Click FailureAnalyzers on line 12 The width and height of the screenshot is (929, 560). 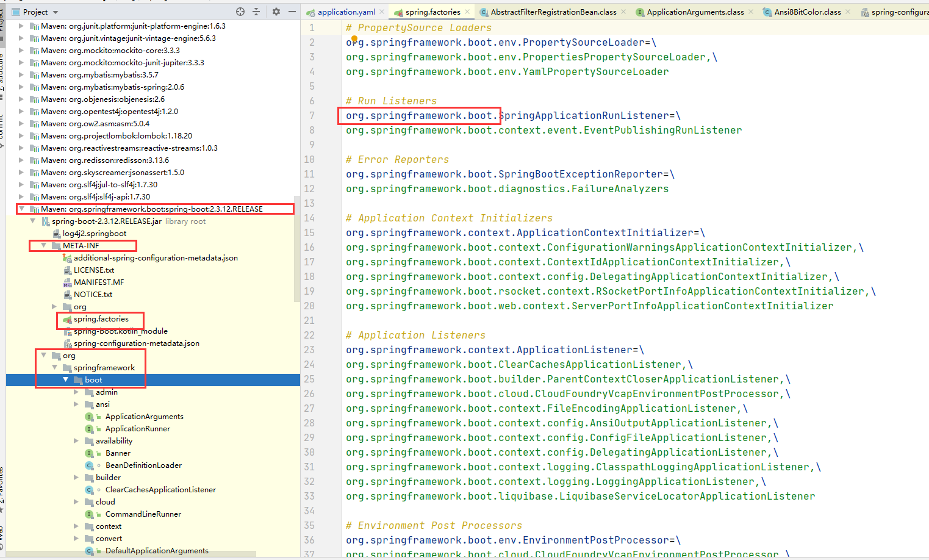[x=620, y=188]
